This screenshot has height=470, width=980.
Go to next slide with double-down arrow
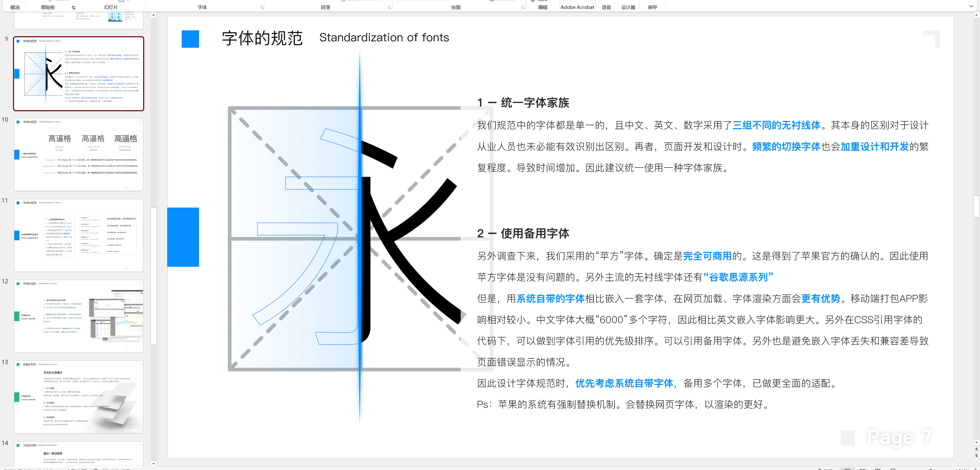[976, 455]
